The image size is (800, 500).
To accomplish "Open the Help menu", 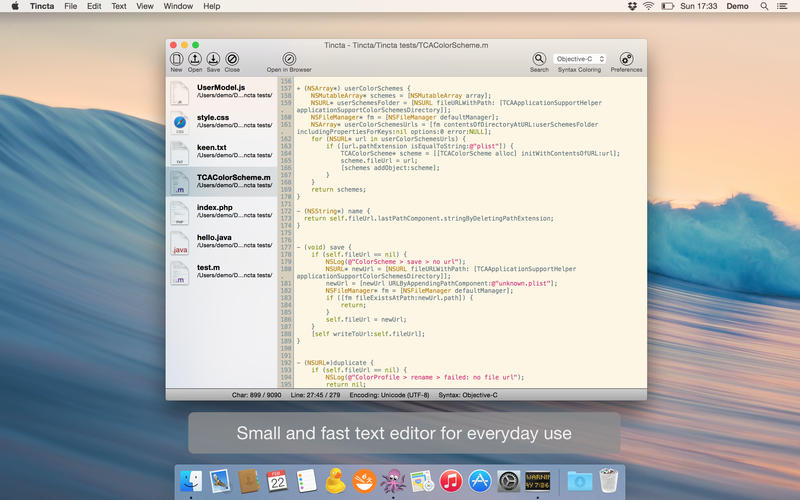I will coord(212,6).
